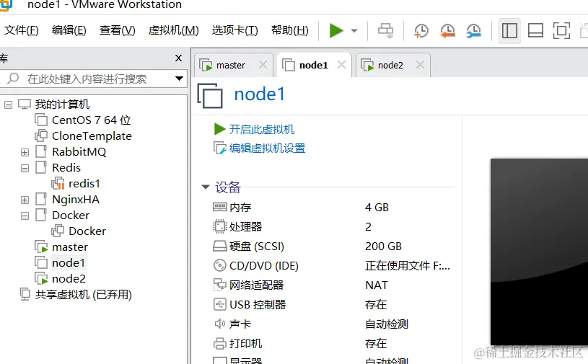Close the node1 tab
The image size is (588, 364).
coord(341,65)
